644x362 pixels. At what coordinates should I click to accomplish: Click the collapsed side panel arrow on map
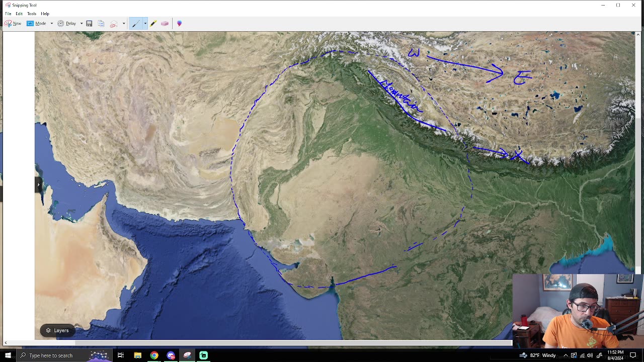point(38,185)
